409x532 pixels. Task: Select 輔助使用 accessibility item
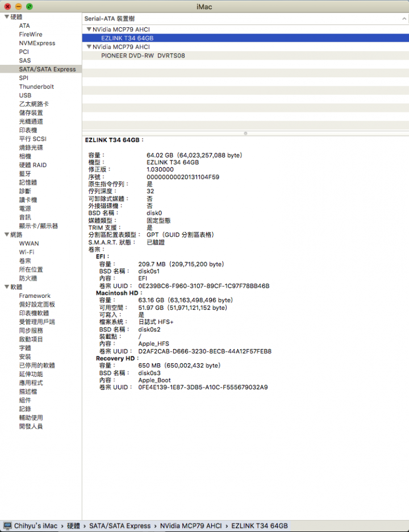[31, 418]
